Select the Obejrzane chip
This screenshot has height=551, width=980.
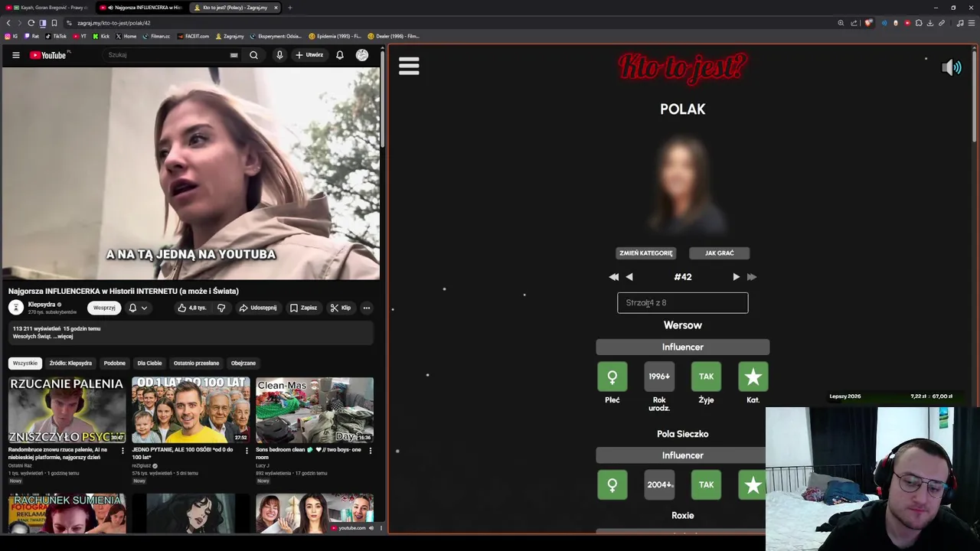243,363
